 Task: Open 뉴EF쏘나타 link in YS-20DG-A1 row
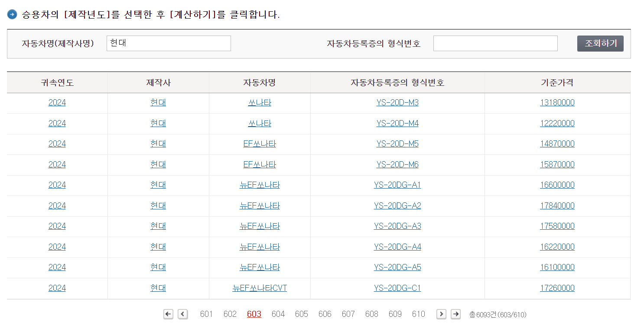click(260, 185)
